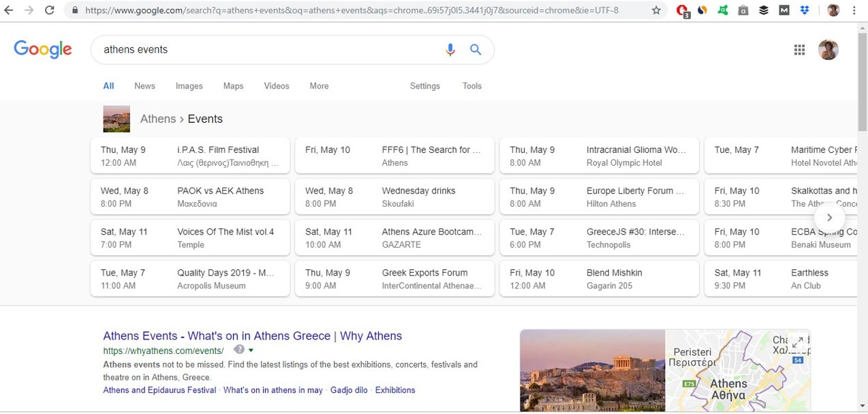The height and width of the screenshot is (414, 868).
Task: Open the cached-options arrow beside whyathens URL
Action: (251, 351)
